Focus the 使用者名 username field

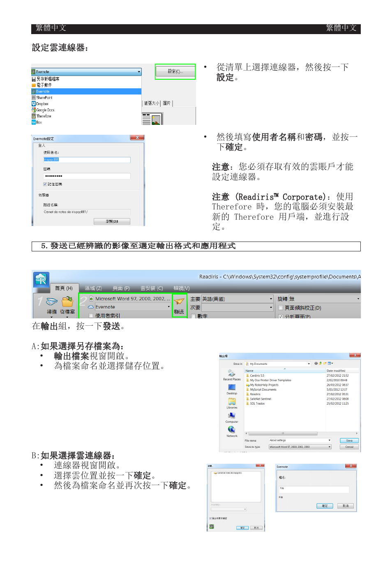pos(87,160)
